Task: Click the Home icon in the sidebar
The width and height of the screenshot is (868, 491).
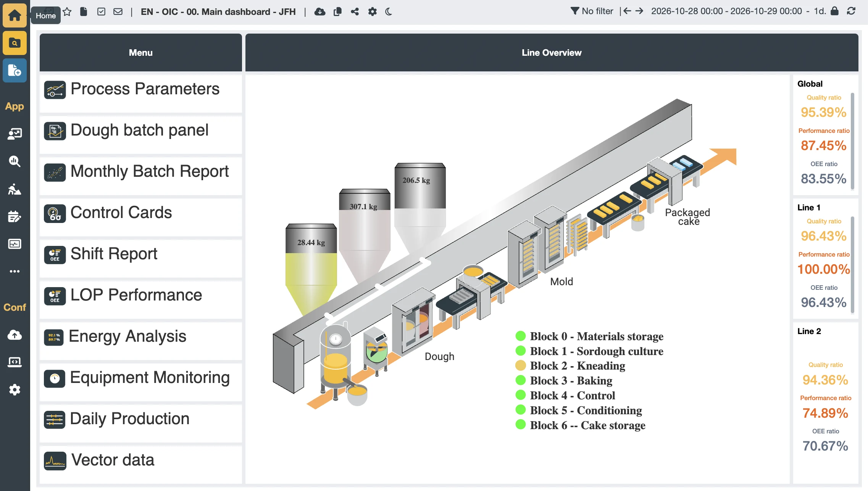Action: click(x=15, y=15)
